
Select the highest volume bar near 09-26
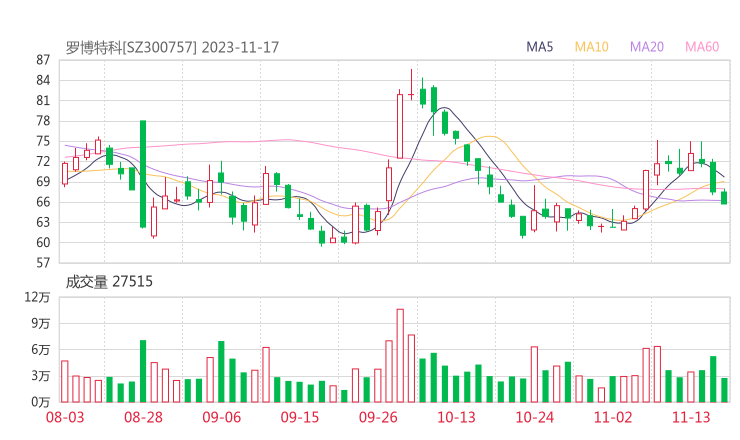(400, 355)
